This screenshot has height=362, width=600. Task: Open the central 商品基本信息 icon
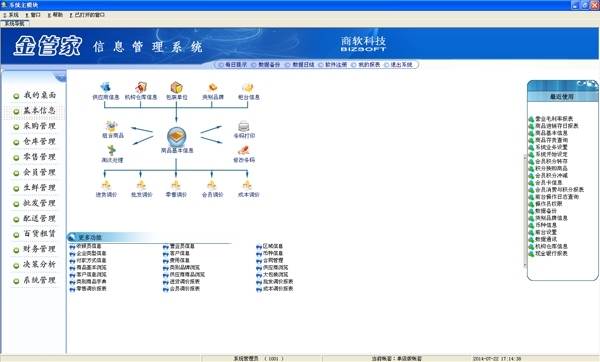[x=176, y=137]
